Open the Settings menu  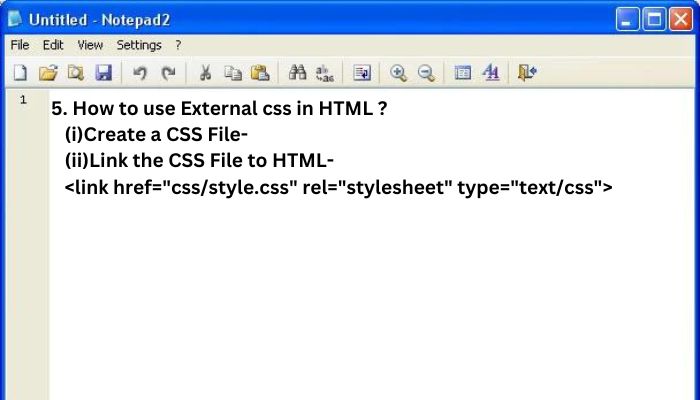pyautogui.click(x=139, y=45)
